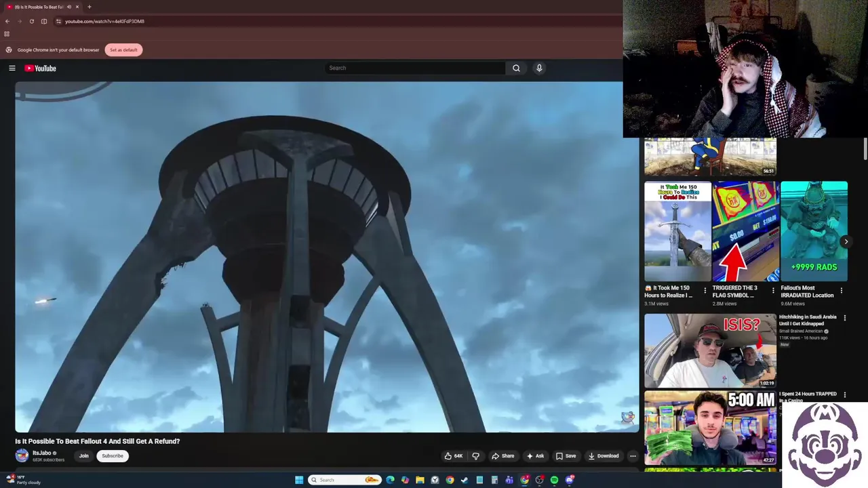Mute tab using the speaker icon
This screenshot has height=488, width=868.
[68, 7]
